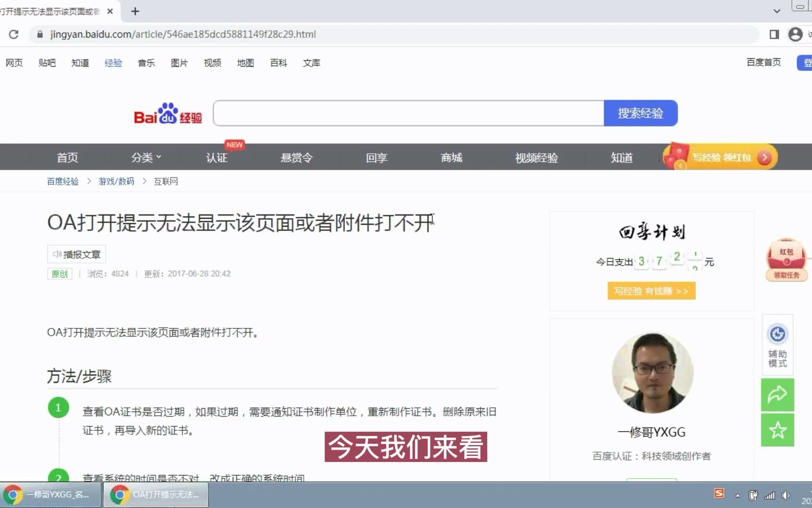
Task: Click the green star favorite icon
Action: 777,430
